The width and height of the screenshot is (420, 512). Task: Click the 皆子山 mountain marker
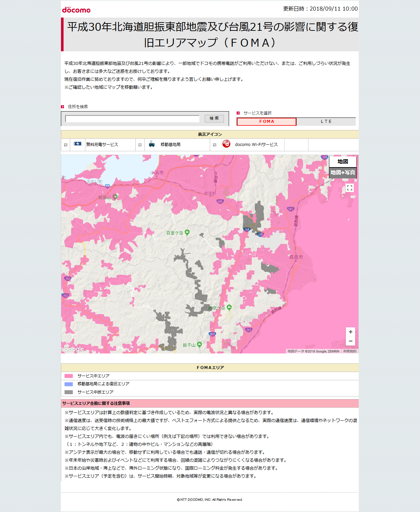199,345
